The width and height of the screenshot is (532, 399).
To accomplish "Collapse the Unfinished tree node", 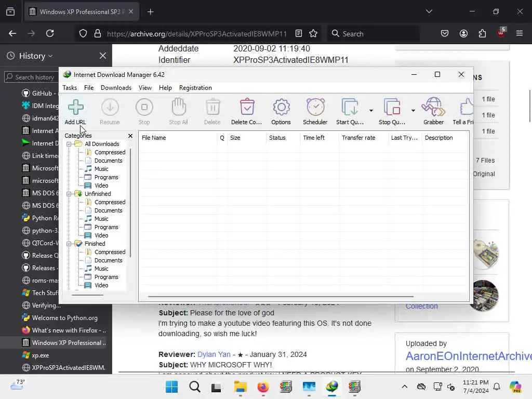I will coord(69,194).
